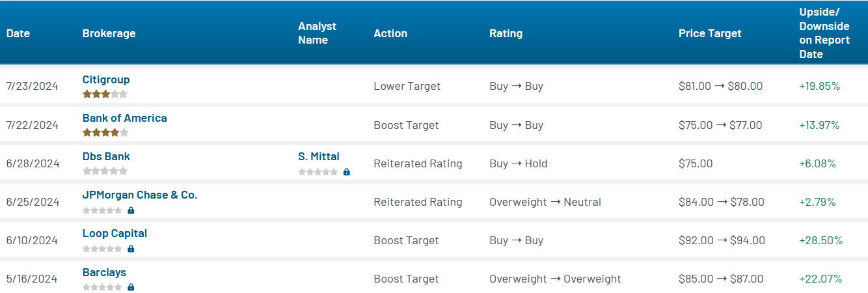Open the JPMorgan Chase & Co. link
The width and height of the screenshot is (868, 293).
click(x=140, y=195)
